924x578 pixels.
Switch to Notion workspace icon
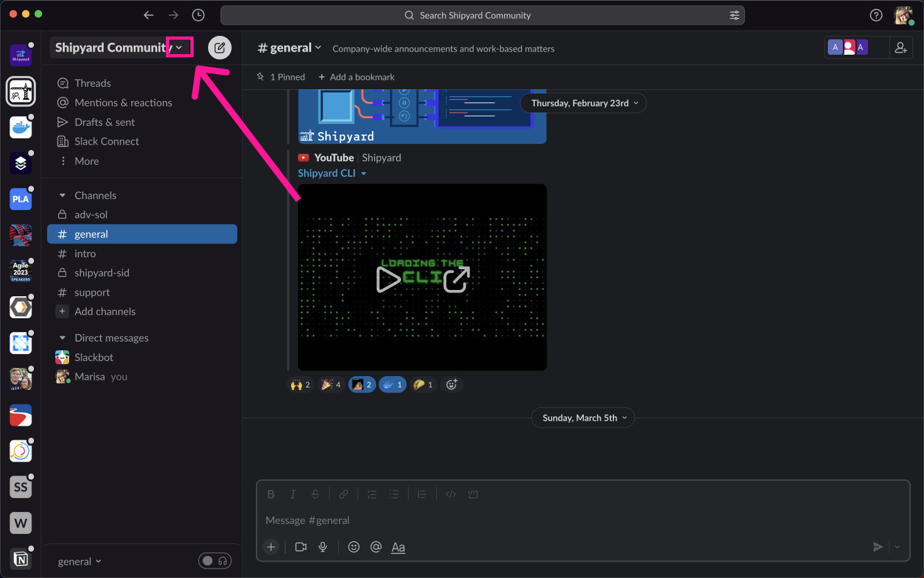click(21, 559)
